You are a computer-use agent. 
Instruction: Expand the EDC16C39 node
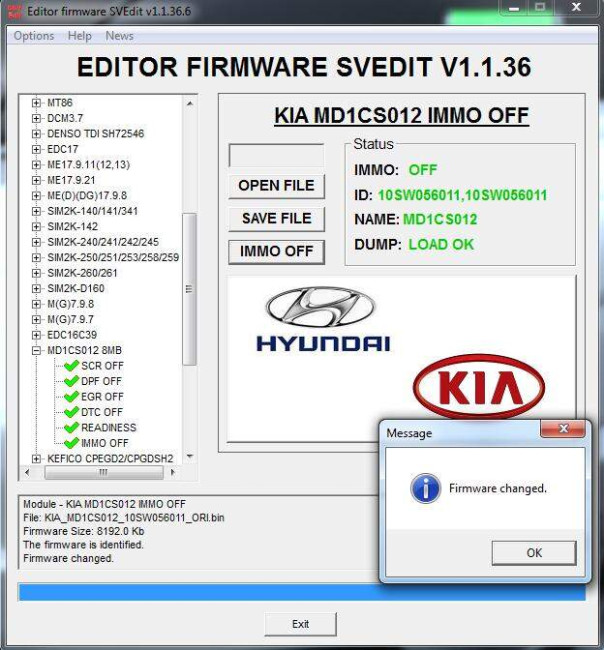coord(36,335)
